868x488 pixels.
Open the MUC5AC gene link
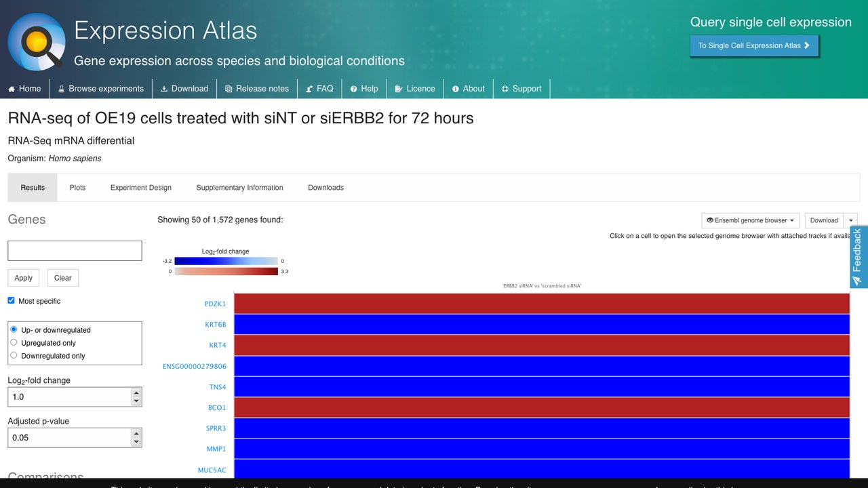(x=212, y=470)
